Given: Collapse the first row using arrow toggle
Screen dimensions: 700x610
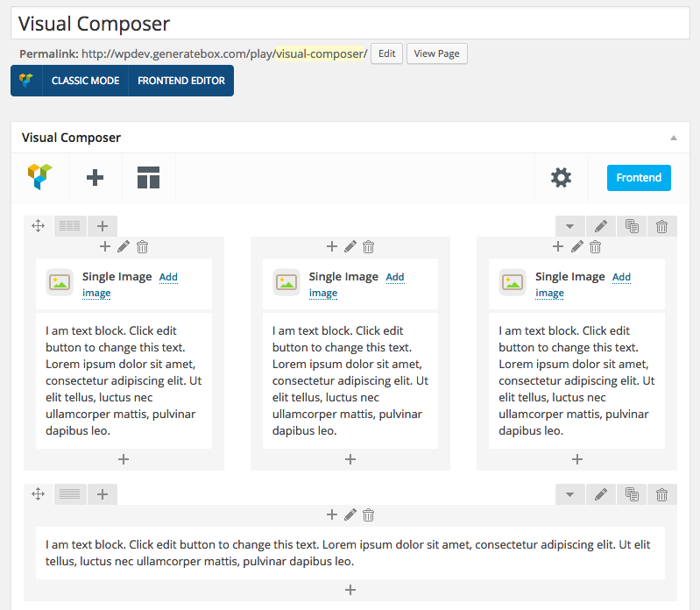Looking at the screenshot, I should tap(569, 226).
